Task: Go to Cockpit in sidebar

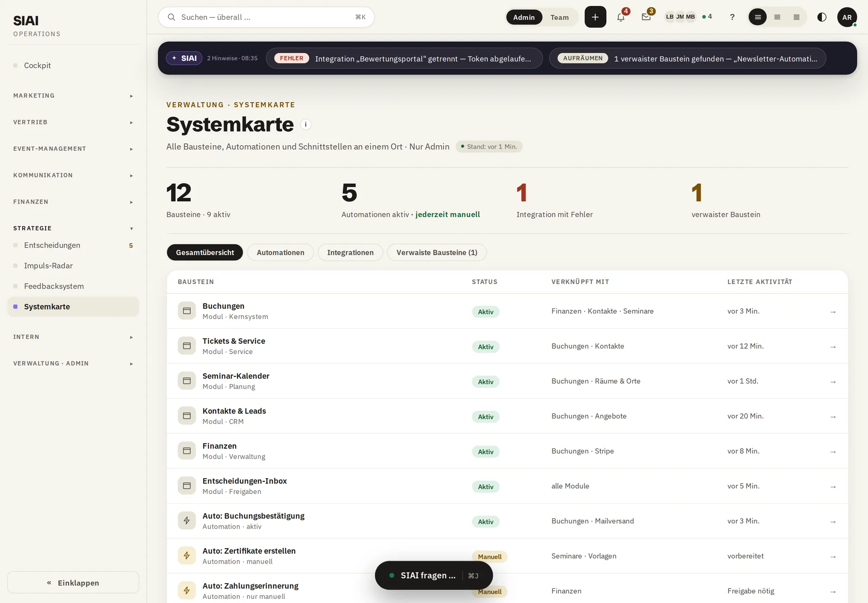Action: pyautogui.click(x=73, y=66)
